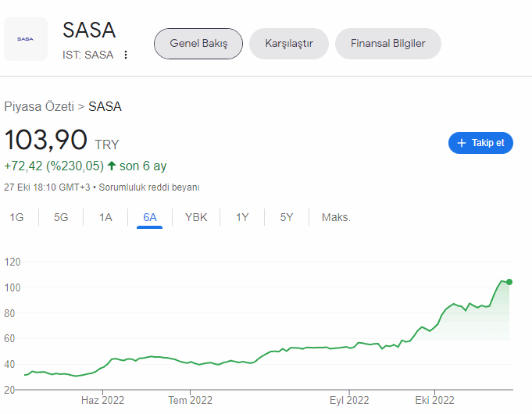This screenshot has width=532, height=414.
Task: Open the Sorumluluk reddi beyanı link
Action: tap(149, 187)
